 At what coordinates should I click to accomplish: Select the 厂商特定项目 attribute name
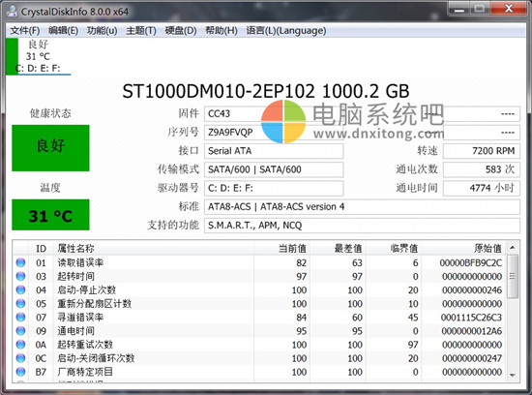click(85, 372)
